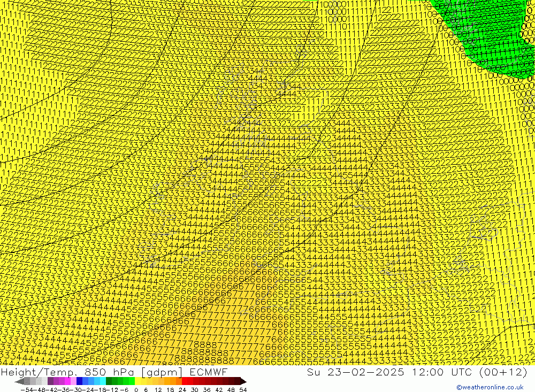This screenshot has width=535, height=392.
Task: Select the bright red swatch above 24
Action: coord(185,382)
